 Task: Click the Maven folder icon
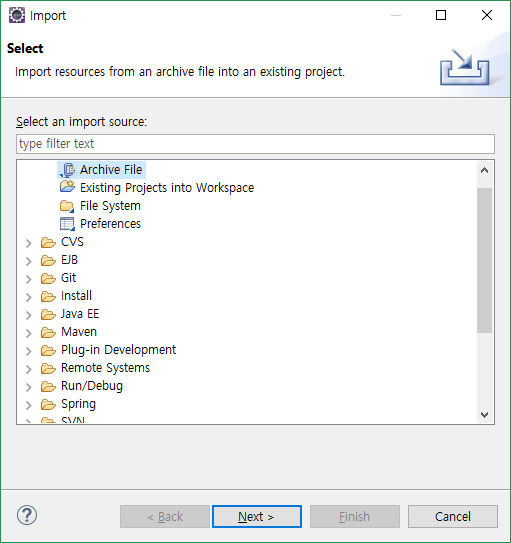48,332
